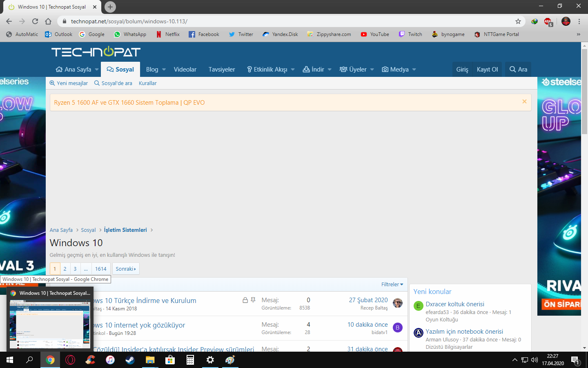Open the Twitch bookmark
Screen dimensions: 588x368
coord(410,34)
